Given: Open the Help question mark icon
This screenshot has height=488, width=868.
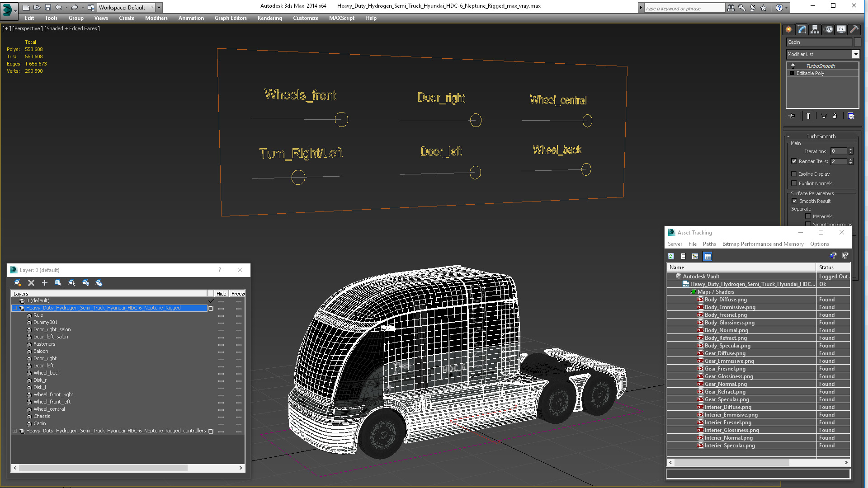Looking at the screenshot, I should 779,8.
